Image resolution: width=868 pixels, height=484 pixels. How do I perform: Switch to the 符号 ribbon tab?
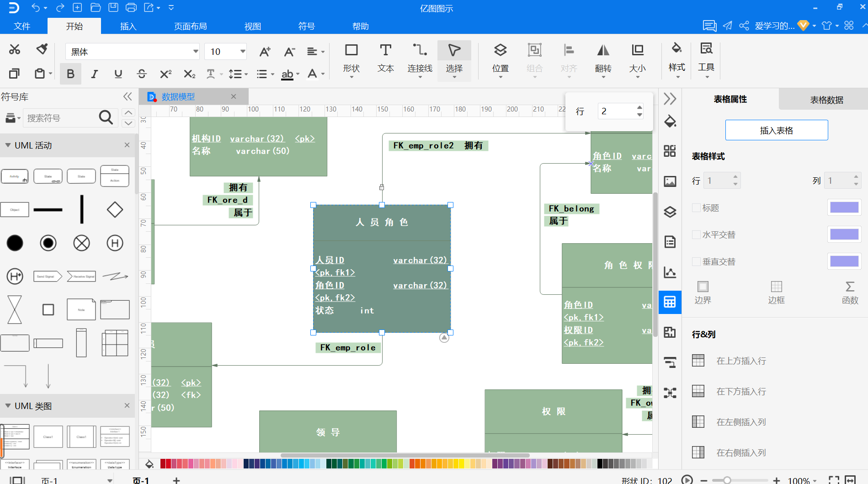(306, 26)
